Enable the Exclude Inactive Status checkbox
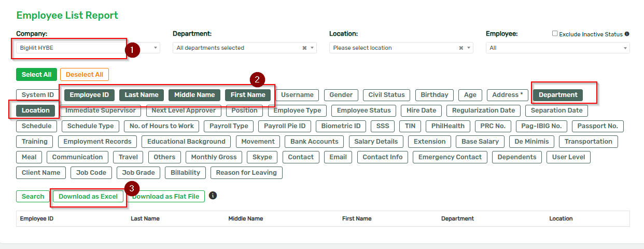The width and height of the screenshot is (644, 249). coord(555,34)
